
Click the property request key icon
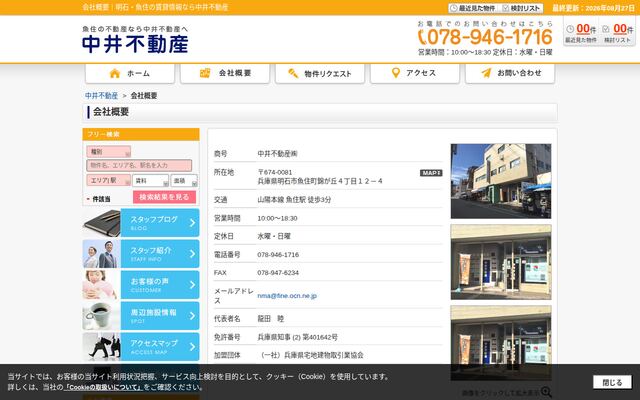tap(293, 73)
